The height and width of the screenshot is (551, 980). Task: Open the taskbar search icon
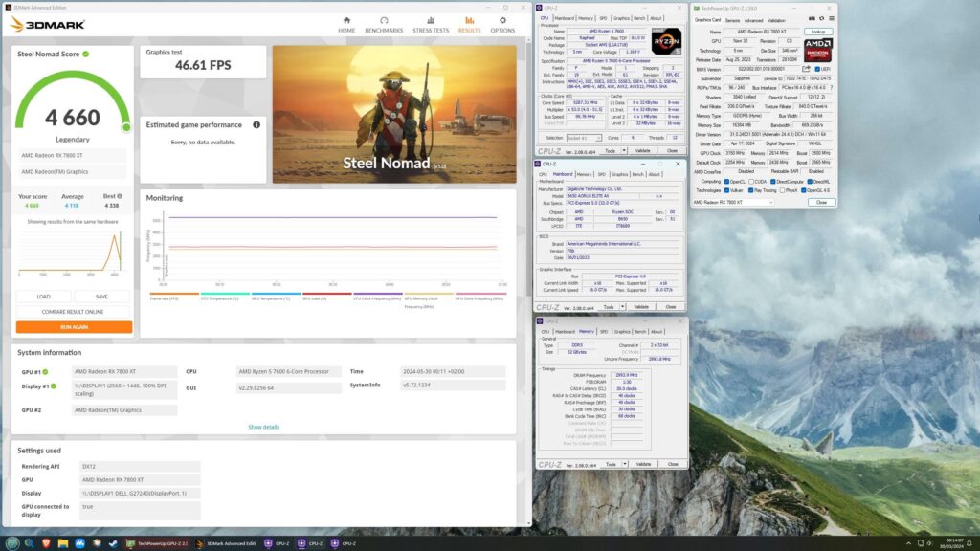[30, 543]
